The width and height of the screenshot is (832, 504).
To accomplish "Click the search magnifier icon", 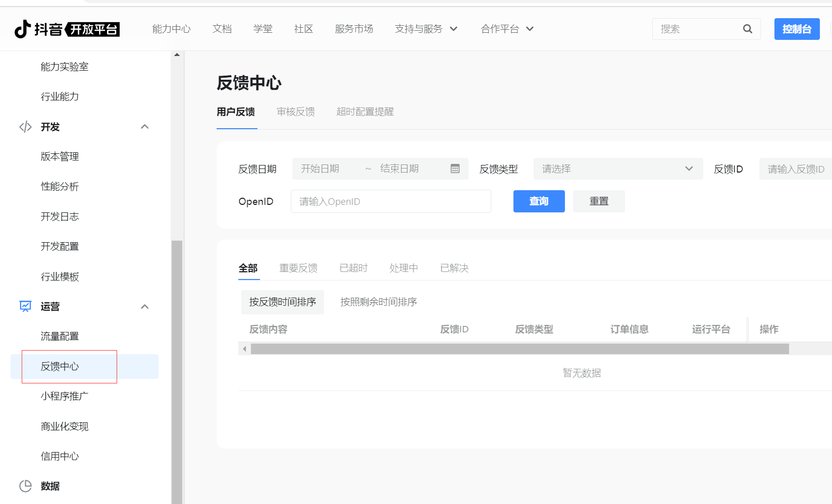I will coord(747,29).
